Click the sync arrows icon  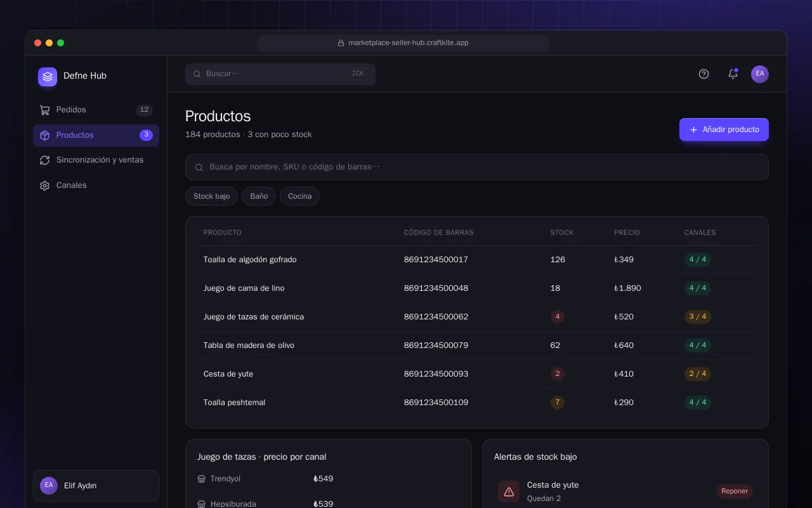click(44, 160)
